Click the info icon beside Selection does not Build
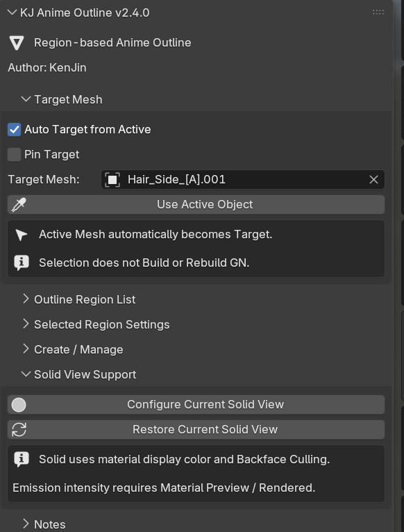 [22, 263]
